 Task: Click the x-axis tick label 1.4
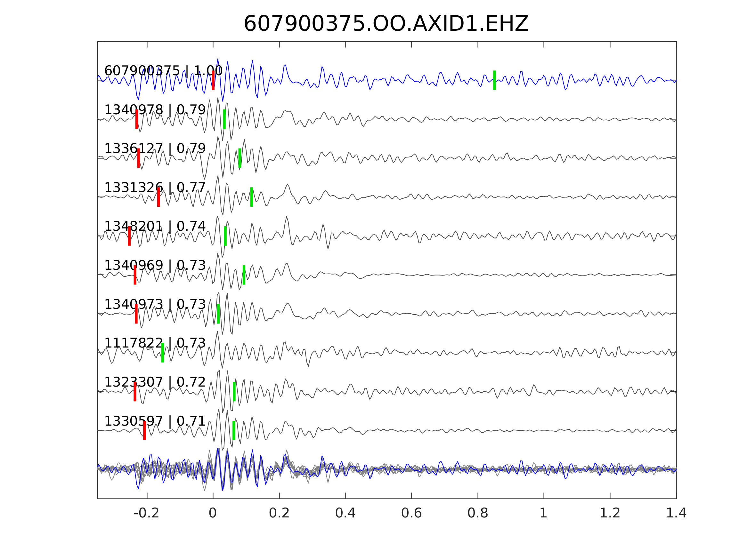click(x=676, y=513)
